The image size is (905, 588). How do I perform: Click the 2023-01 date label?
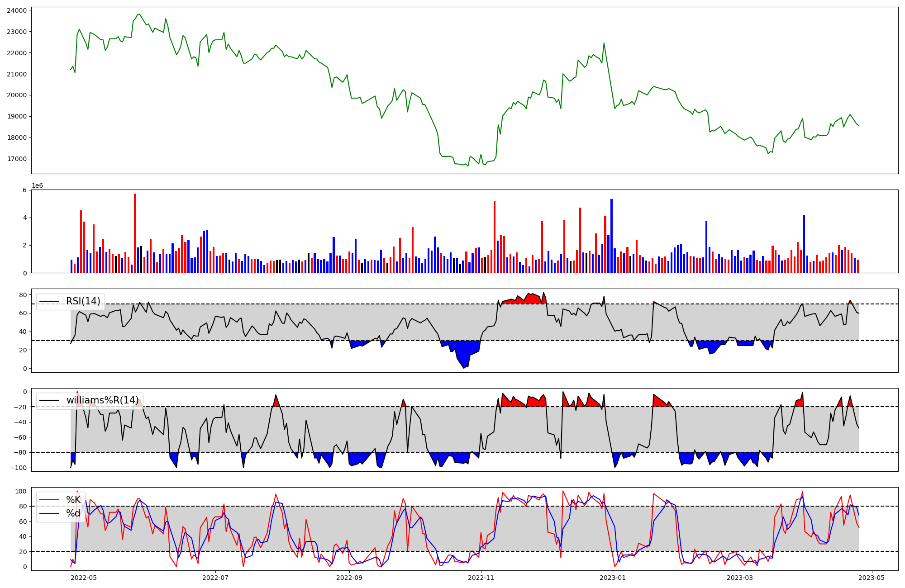point(612,578)
